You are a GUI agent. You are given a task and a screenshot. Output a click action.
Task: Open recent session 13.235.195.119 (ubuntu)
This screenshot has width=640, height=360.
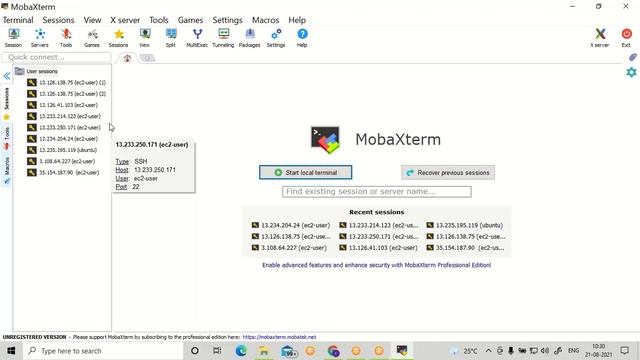[x=464, y=225]
